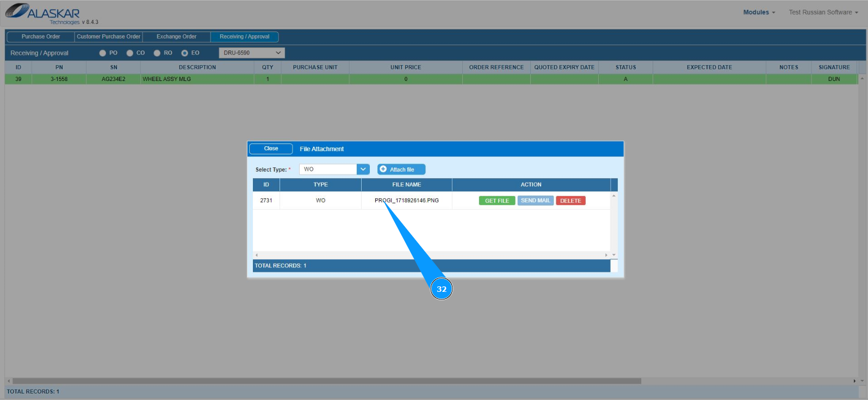Switch to the Purchase Order tab
This screenshot has height=400, width=868.
pos(41,36)
